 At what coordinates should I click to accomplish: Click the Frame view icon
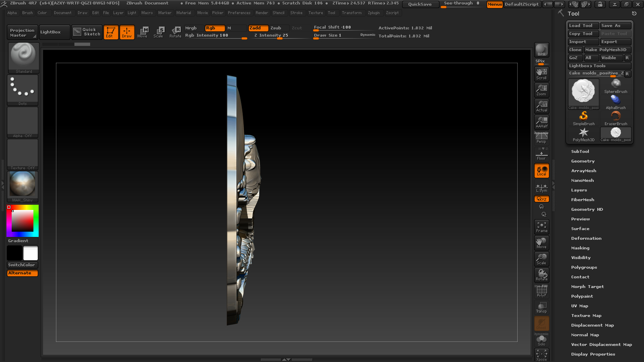pos(541,227)
